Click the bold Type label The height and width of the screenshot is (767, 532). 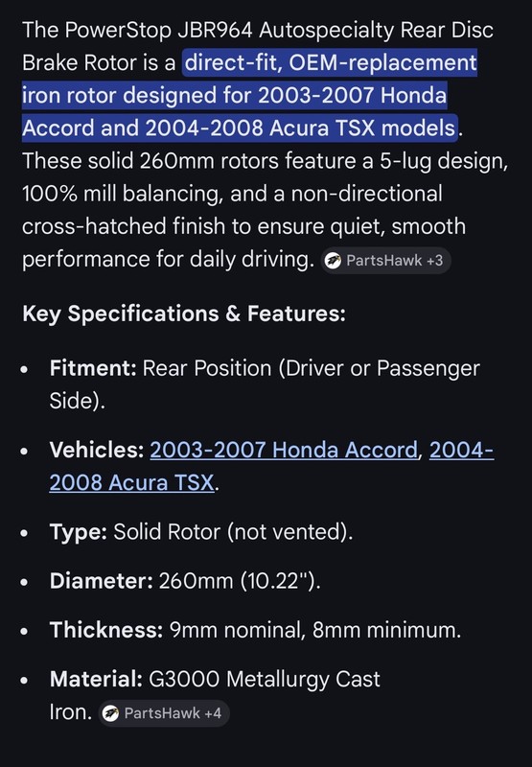tap(79, 532)
